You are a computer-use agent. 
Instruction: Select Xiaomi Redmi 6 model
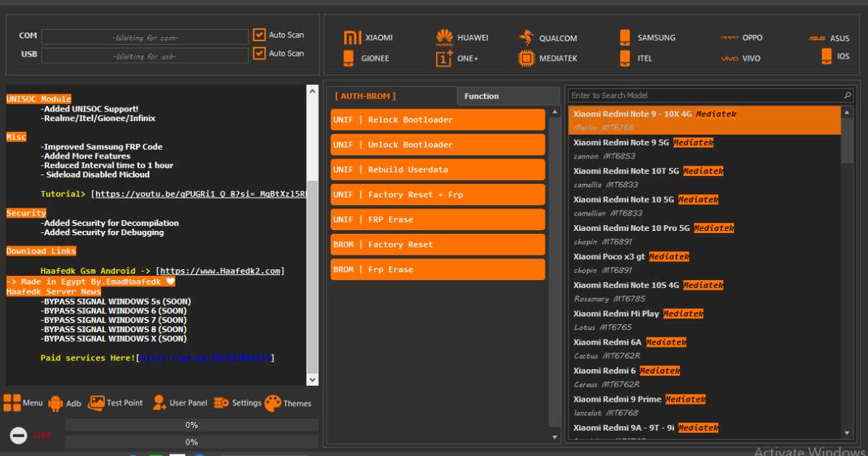pyautogui.click(x=705, y=377)
